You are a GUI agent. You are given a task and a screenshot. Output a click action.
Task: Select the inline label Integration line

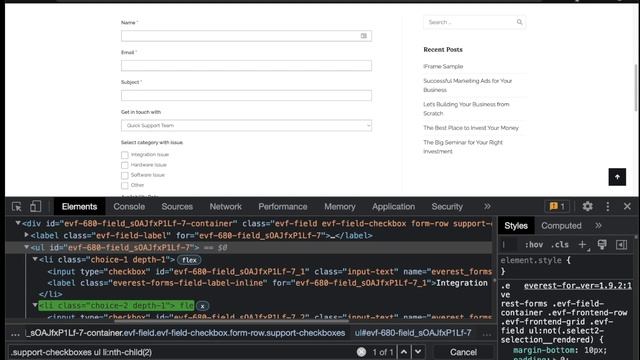[267, 283]
